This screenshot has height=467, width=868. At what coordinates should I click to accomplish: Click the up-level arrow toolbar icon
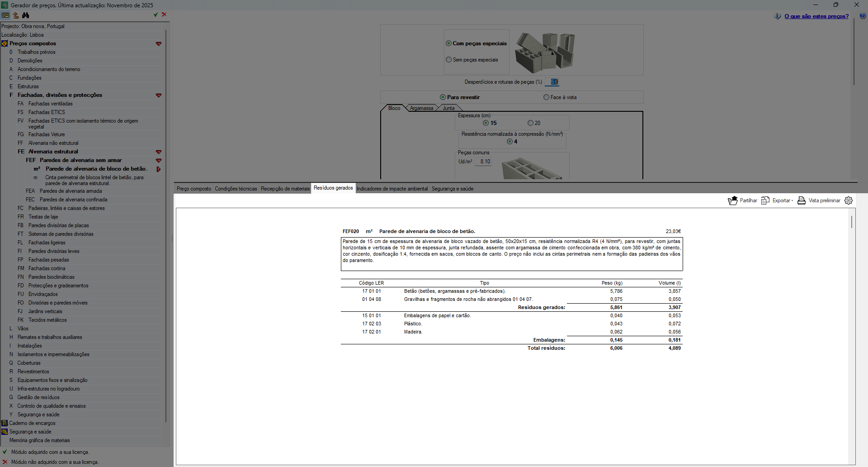pyautogui.click(x=16, y=15)
